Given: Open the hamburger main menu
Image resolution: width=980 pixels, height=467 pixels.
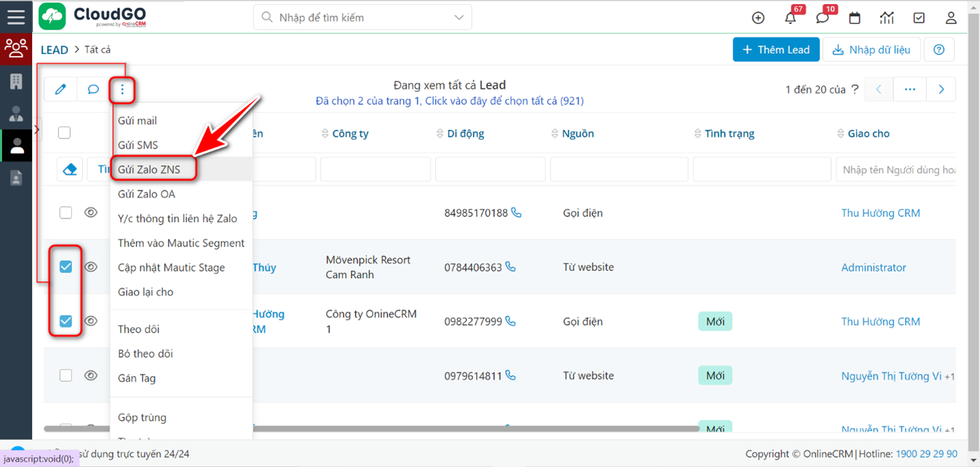Looking at the screenshot, I should (x=16, y=16).
